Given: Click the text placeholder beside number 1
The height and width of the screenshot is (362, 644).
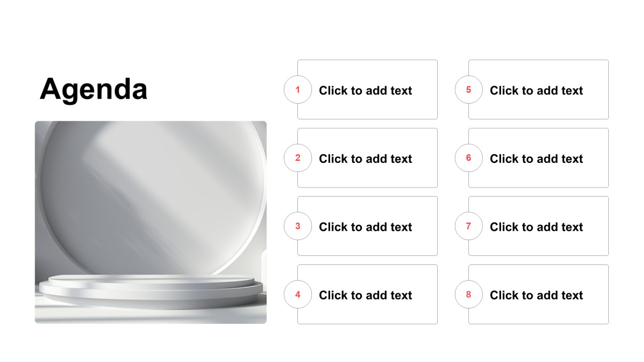Looking at the screenshot, I should click(367, 89).
